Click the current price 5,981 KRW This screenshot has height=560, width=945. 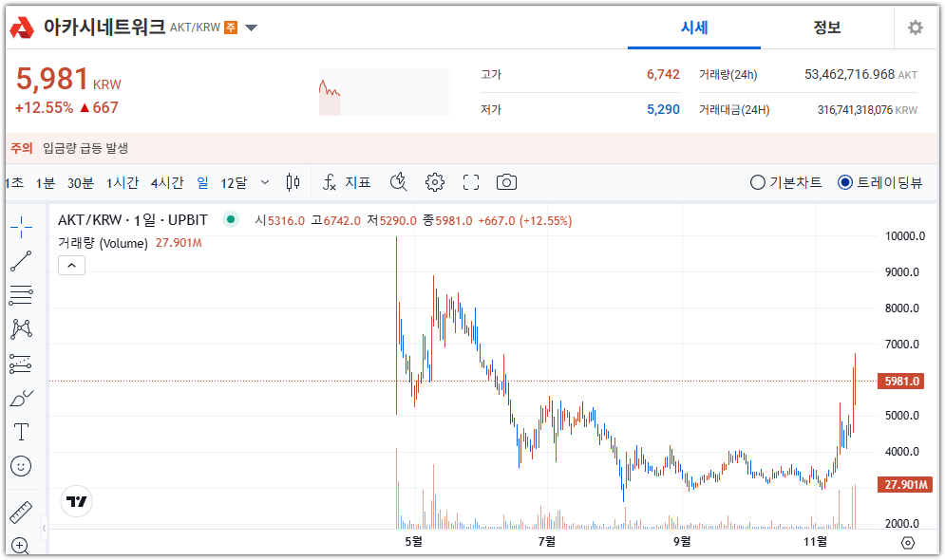coord(68,79)
